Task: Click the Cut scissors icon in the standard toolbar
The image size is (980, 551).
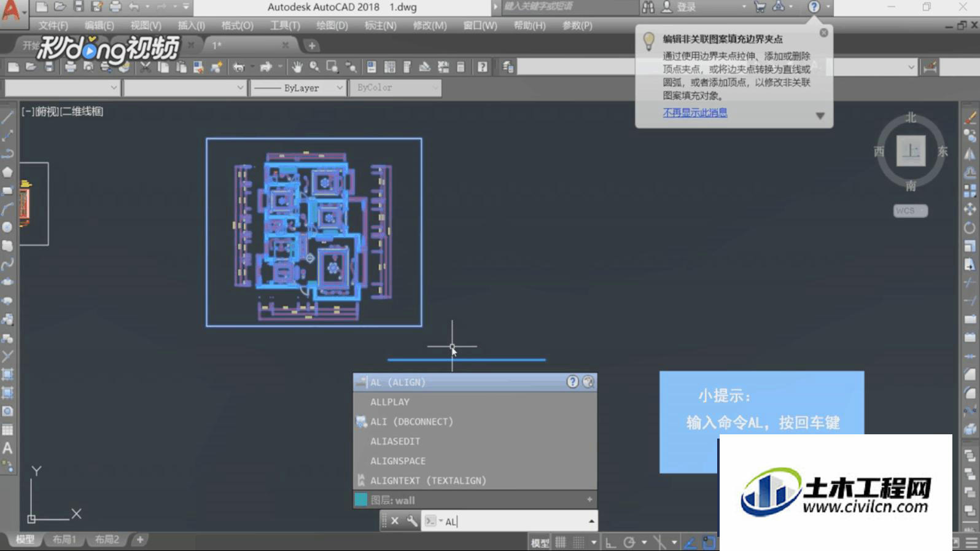Action: (146, 67)
